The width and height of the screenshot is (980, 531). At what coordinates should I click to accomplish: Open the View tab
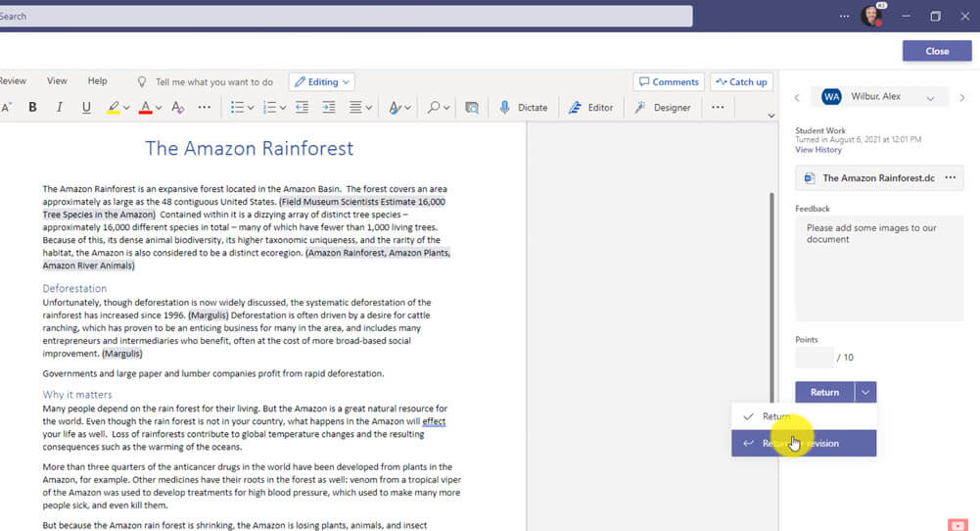tap(57, 80)
